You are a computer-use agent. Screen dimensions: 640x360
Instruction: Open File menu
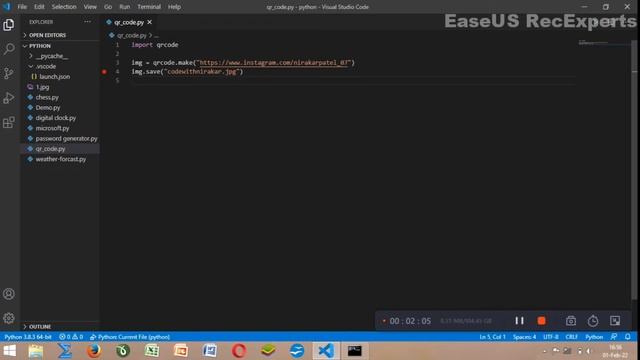(22, 7)
